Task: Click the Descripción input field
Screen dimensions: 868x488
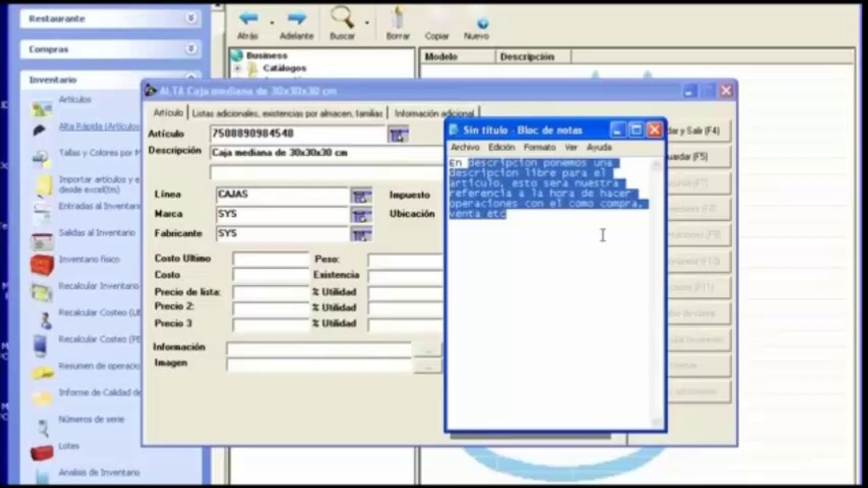Action: [327, 152]
